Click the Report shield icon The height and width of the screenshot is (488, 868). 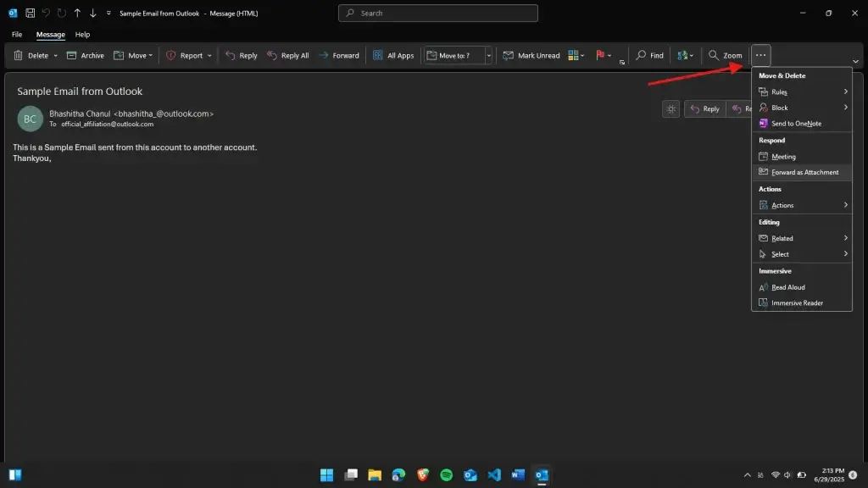pos(171,55)
